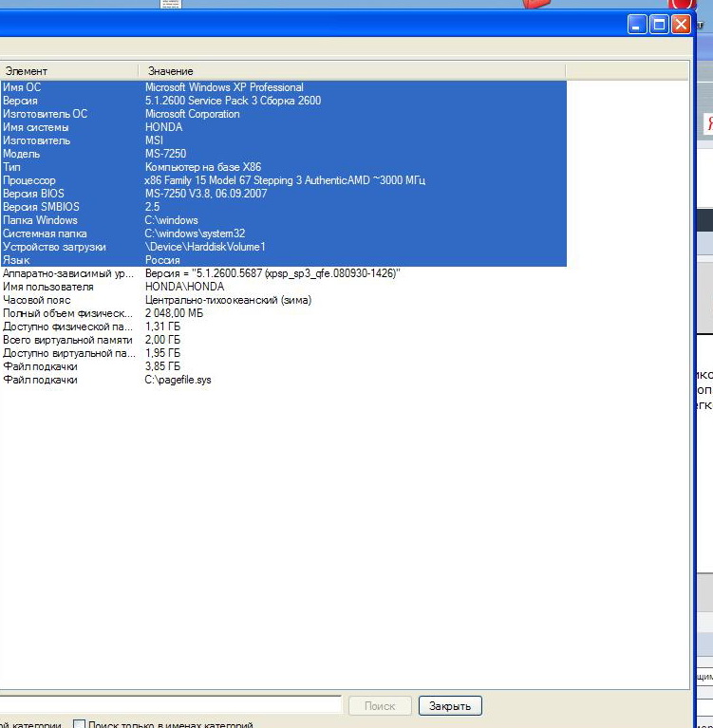The image size is (713, 728).
Task: Select the Доступно физической памяти row
Action: click(66, 327)
